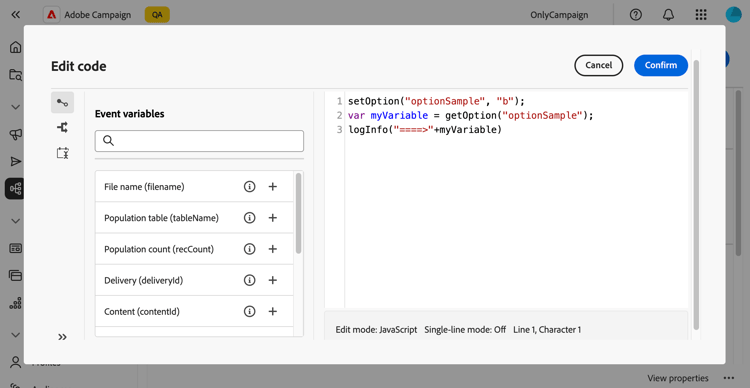Show info for Delivery (deliveryId)
This screenshot has width=750, height=388.
[x=249, y=280]
